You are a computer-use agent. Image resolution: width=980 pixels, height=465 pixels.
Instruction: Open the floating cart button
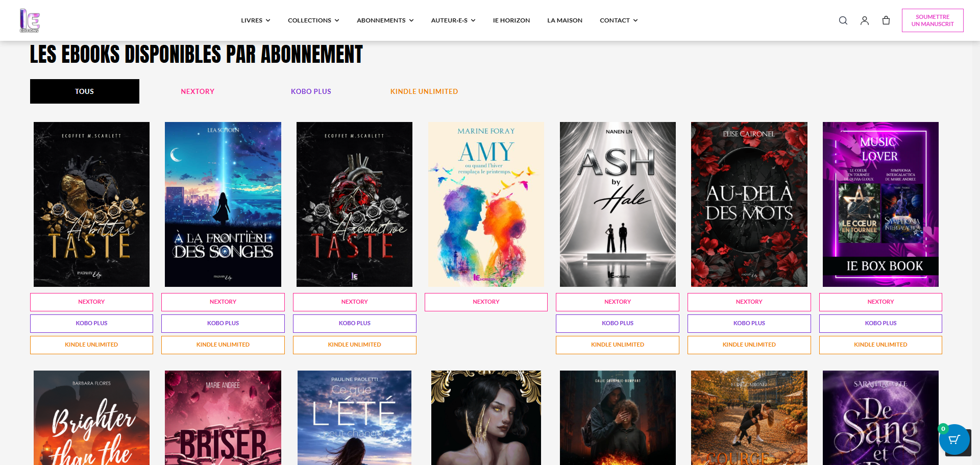pos(954,439)
